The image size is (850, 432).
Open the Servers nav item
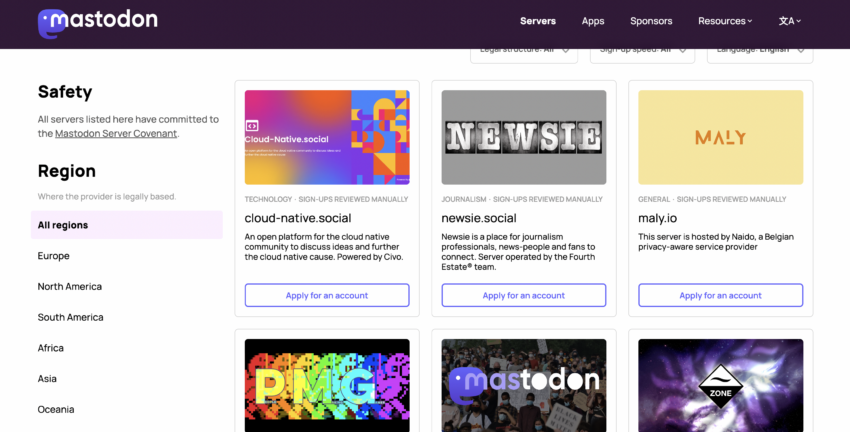[538, 21]
